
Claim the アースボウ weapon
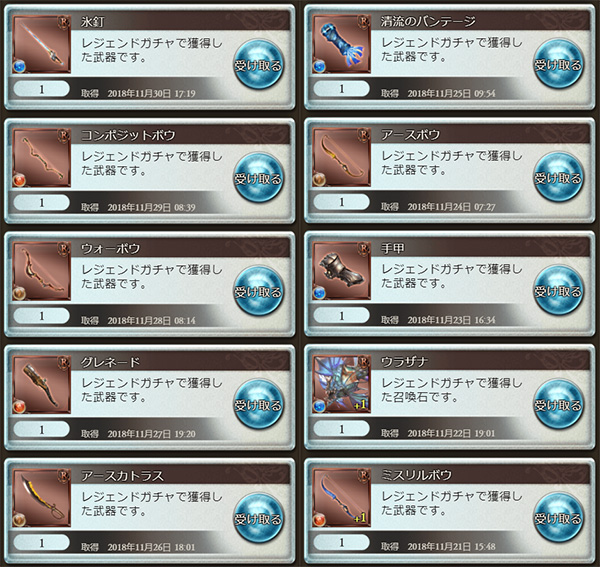pos(558,178)
